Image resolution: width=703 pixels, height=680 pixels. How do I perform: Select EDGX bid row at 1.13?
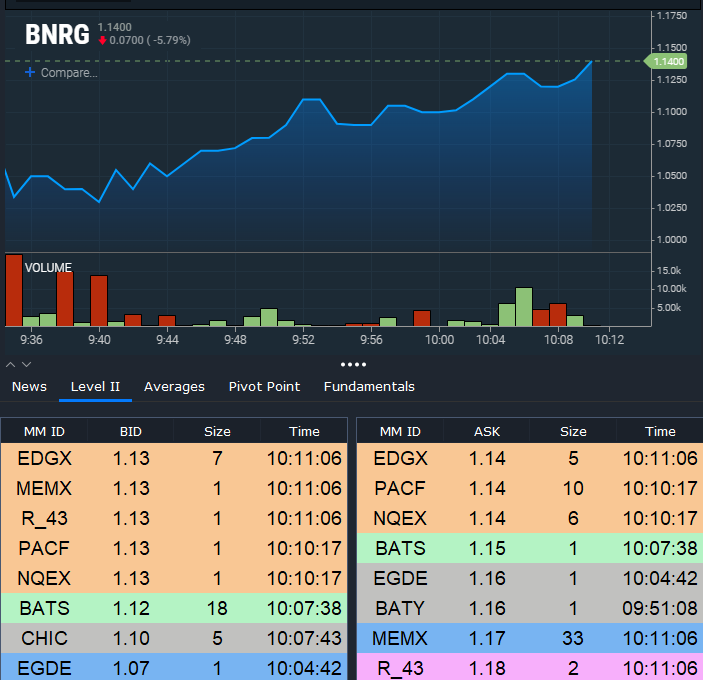click(x=174, y=458)
